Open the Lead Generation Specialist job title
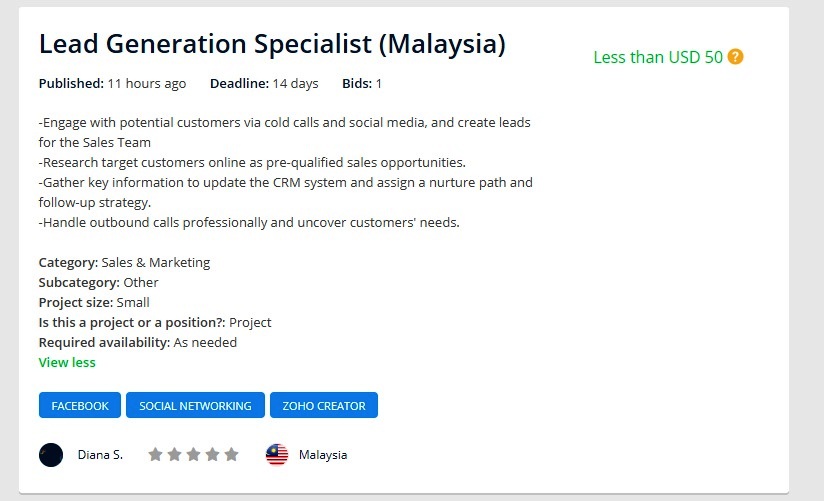 click(x=272, y=45)
